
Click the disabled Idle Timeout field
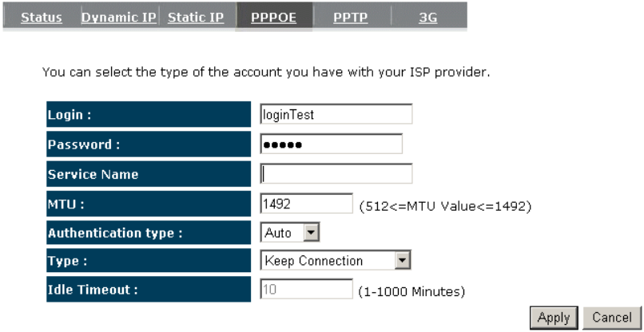pyautogui.click(x=306, y=290)
